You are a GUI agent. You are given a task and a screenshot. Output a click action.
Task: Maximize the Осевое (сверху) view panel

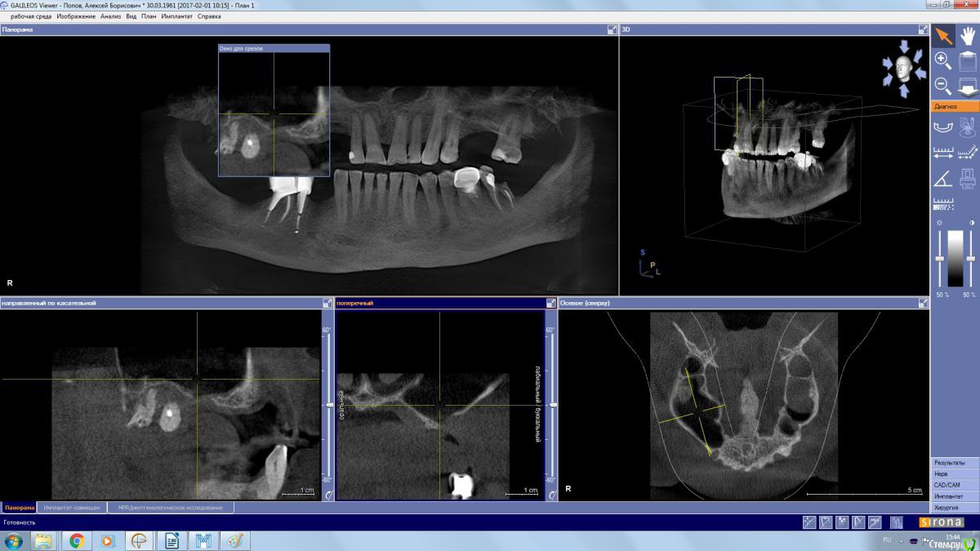(924, 303)
